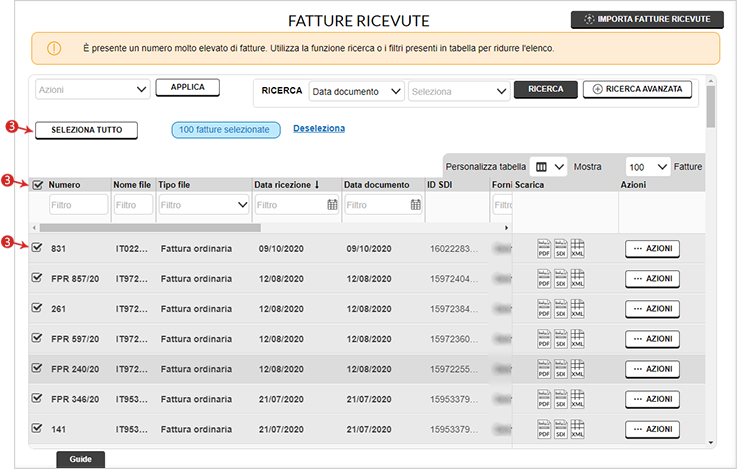
Task: Open calendar picker in Data ricezione filter
Action: [332, 205]
